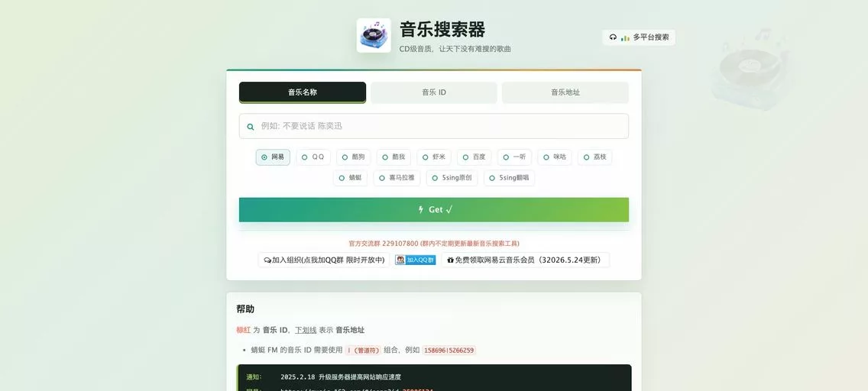Select the 5sing原创 radio option
Image resolution: width=868 pixels, height=391 pixels.
(x=452, y=178)
